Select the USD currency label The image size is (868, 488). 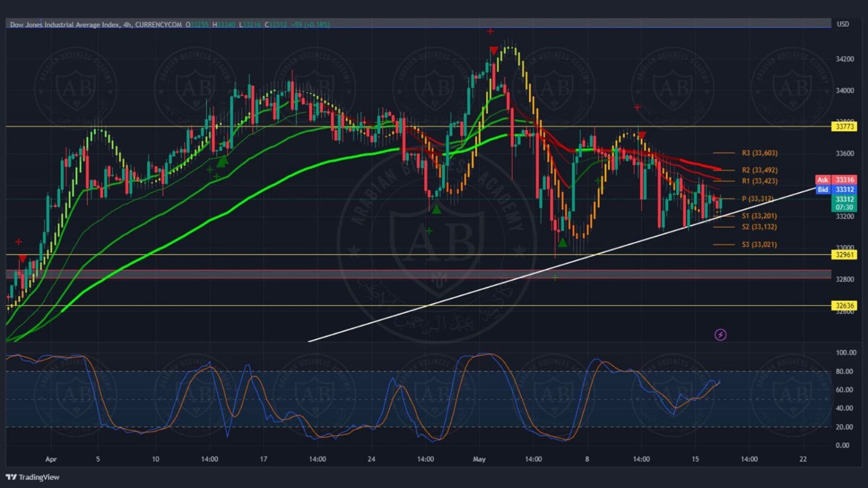coord(843,24)
